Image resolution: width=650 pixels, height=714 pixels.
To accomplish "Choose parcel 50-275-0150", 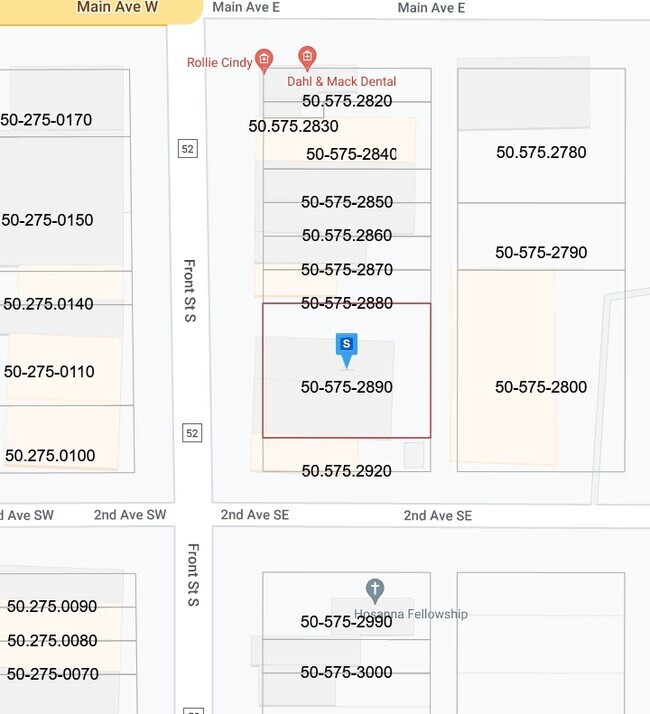I will (48, 220).
